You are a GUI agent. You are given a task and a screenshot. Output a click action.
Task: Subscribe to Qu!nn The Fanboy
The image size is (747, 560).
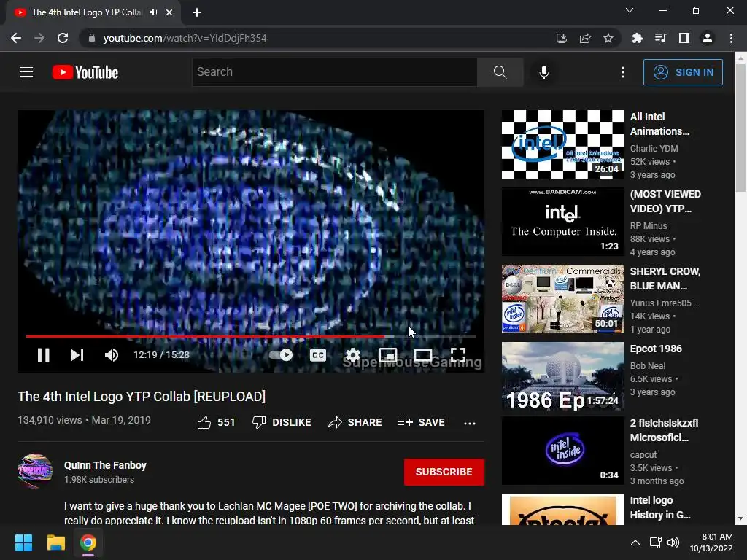tap(444, 472)
